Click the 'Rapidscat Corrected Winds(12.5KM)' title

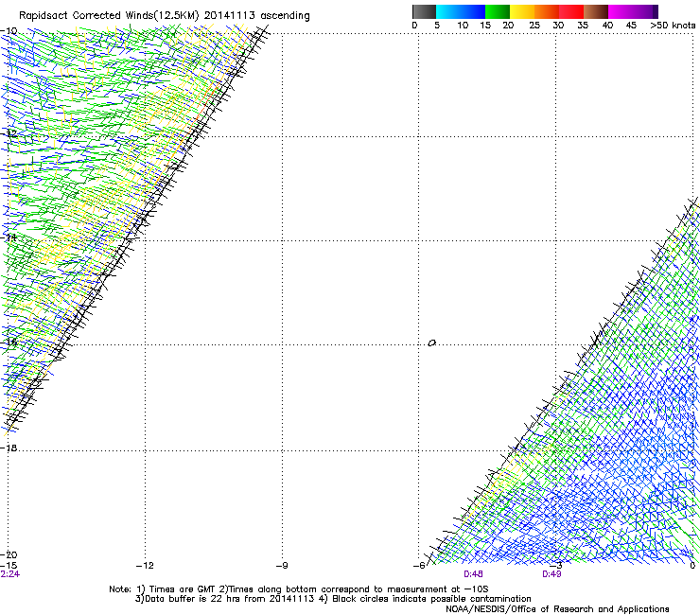(x=109, y=16)
